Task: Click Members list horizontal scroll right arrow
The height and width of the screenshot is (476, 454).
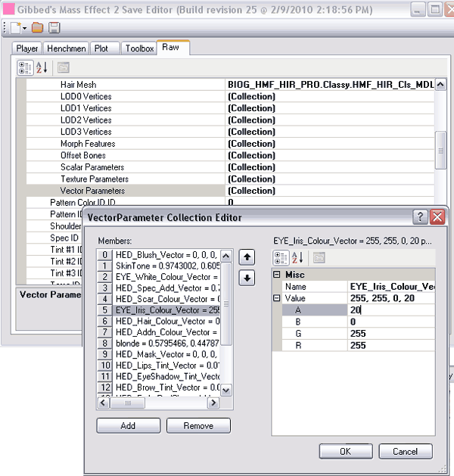Action: click(213, 403)
